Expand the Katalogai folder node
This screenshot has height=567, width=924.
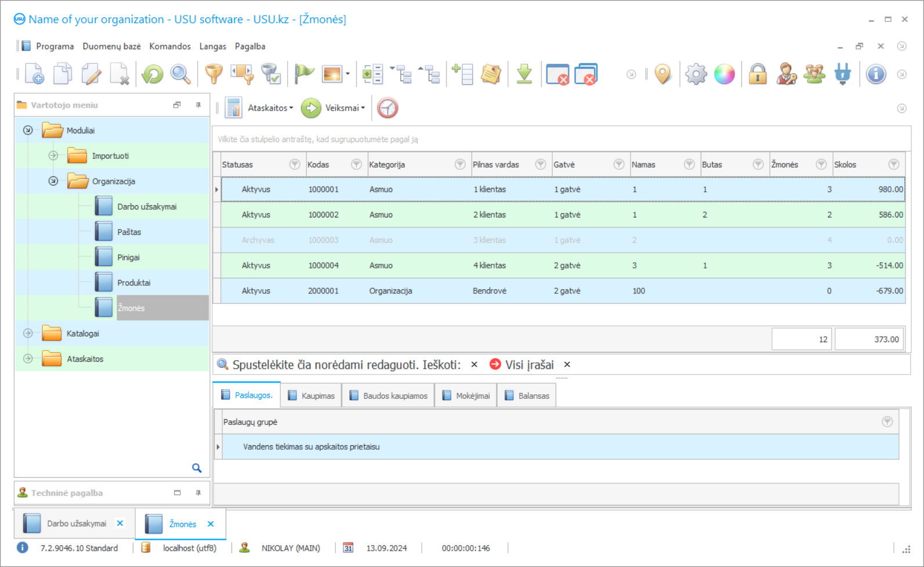pos(28,333)
